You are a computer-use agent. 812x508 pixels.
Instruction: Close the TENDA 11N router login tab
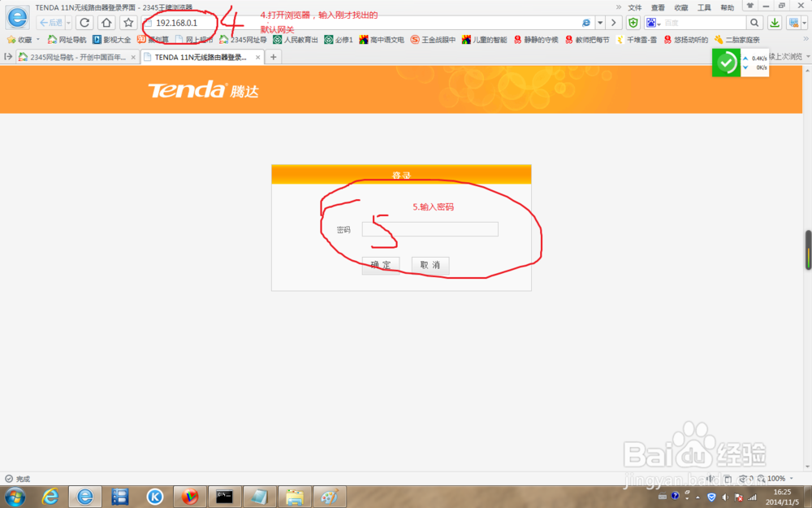[258, 58]
